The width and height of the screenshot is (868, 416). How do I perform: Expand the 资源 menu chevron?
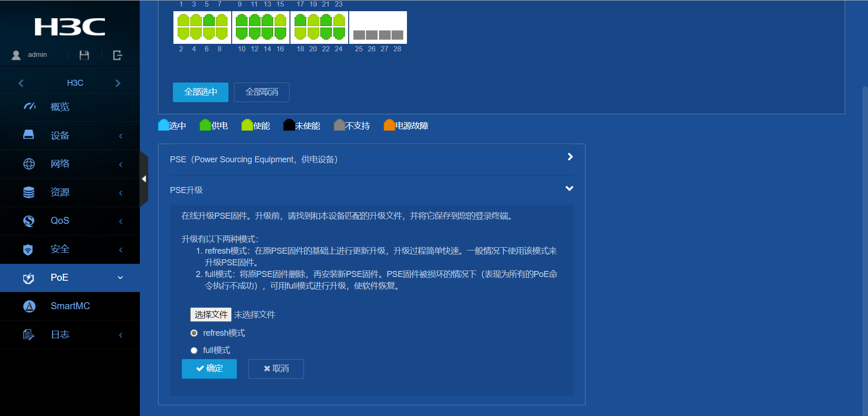coord(121,193)
